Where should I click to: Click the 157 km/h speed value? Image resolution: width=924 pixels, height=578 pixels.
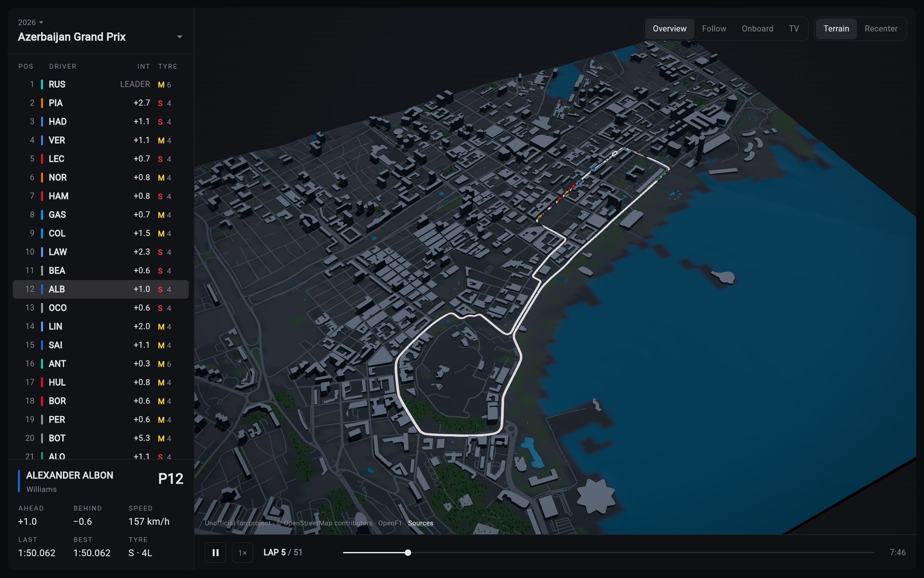point(149,521)
